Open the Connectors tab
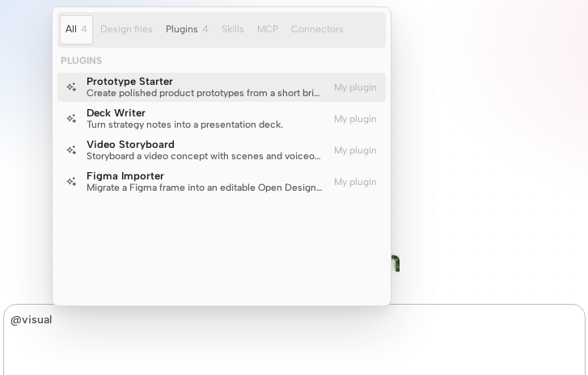 click(317, 30)
